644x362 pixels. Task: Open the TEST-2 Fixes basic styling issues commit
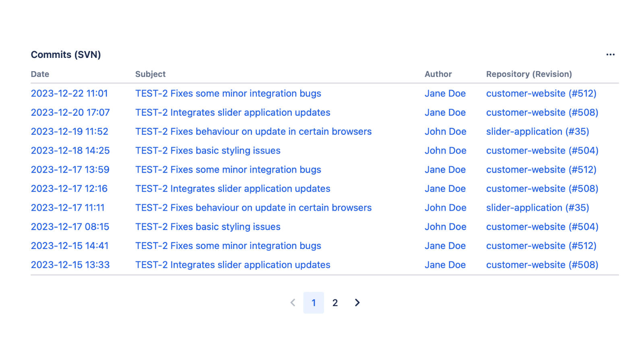coord(208,150)
